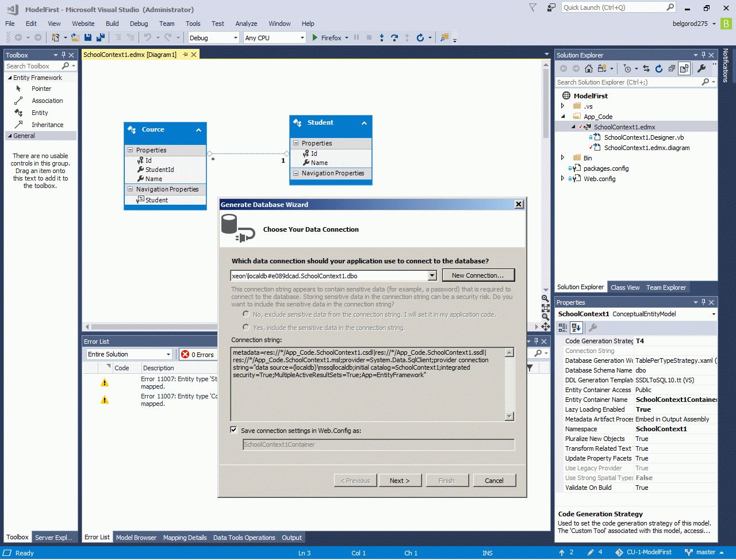736x560 pixels.
Task: Click Pending Changes Filter clock icon
Action: [x=627, y=68]
